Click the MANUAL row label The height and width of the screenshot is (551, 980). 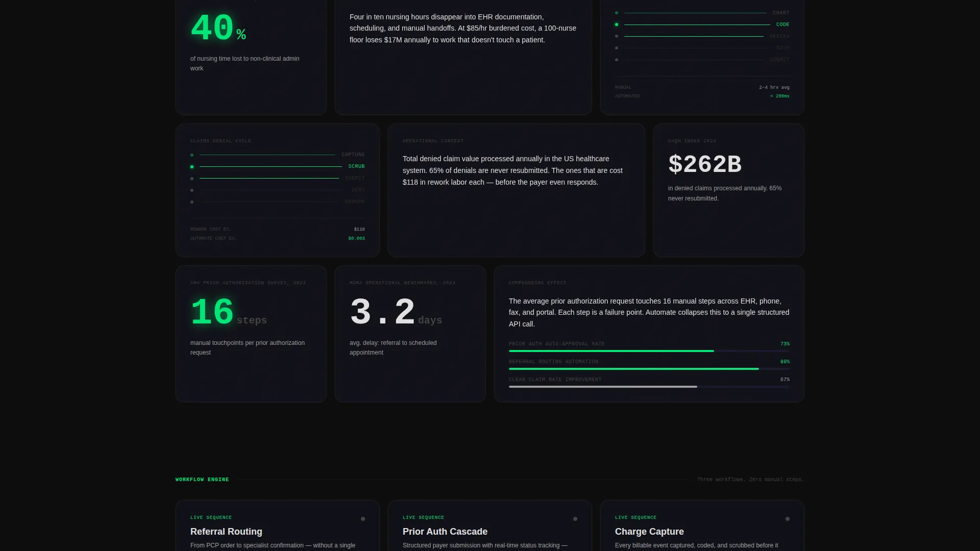623,88
